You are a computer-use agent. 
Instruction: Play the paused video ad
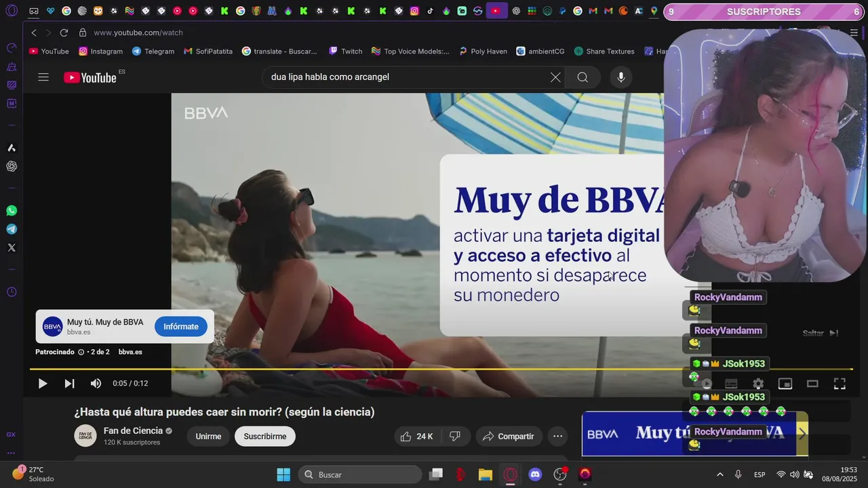click(x=42, y=384)
